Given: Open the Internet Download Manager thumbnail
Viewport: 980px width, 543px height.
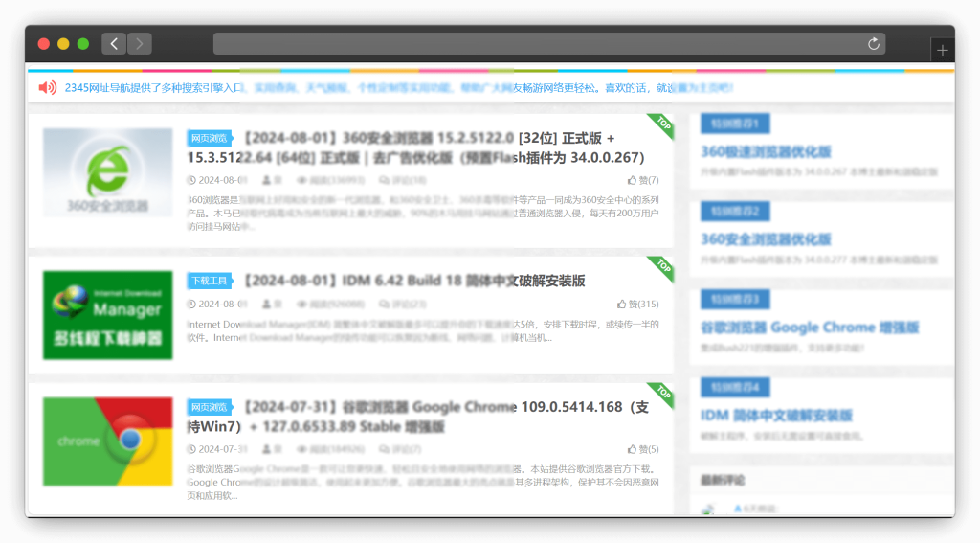Looking at the screenshot, I should (x=107, y=315).
